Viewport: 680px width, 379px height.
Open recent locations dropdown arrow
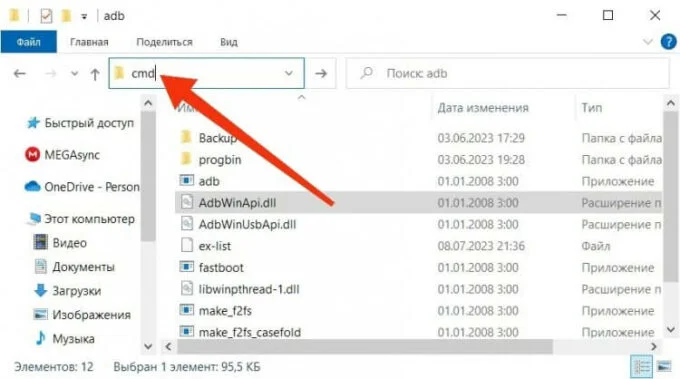pyautogui.click(x=75, y=74)
